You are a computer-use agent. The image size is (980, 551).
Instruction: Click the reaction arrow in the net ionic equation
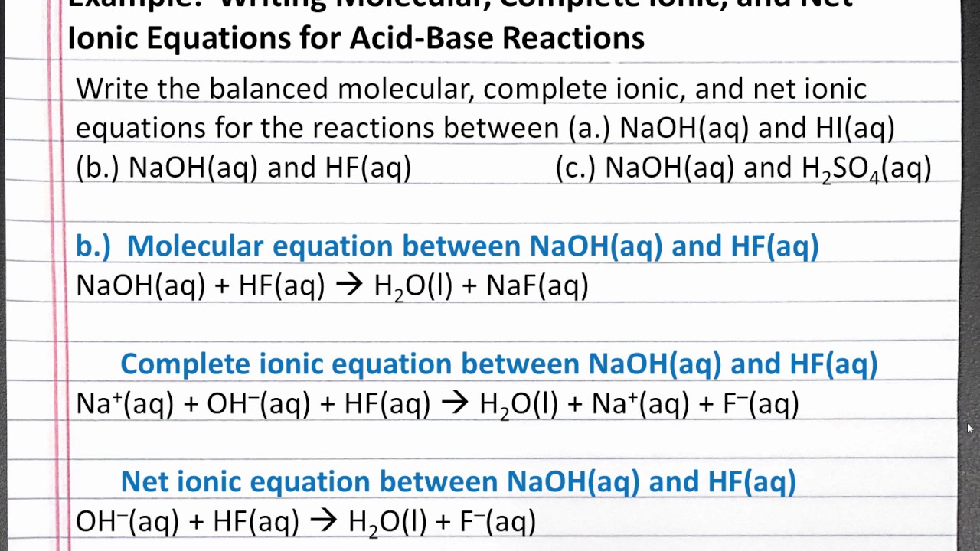click(x=324, y=522)
